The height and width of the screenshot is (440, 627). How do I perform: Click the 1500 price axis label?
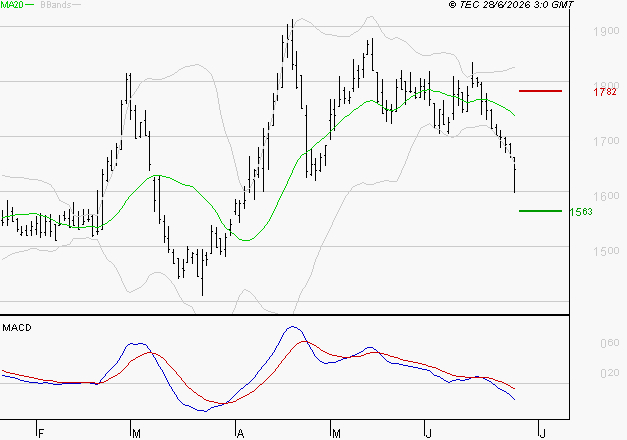606,251
